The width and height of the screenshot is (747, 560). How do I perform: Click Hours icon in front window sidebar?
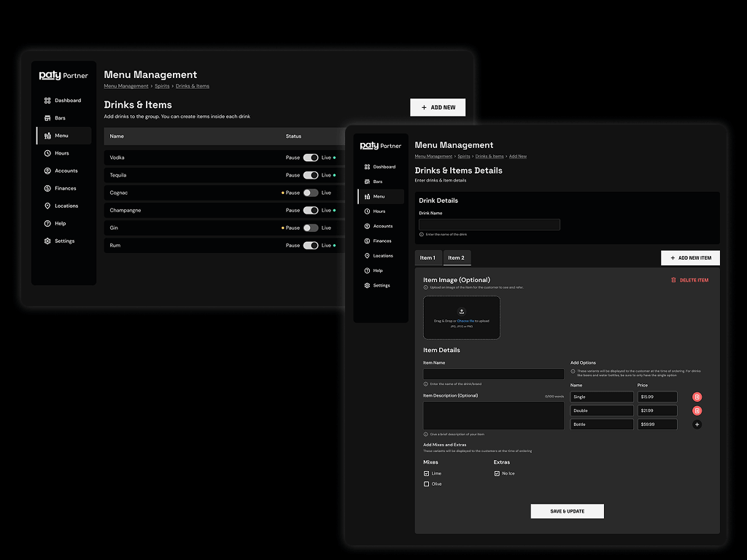coord(367,211)
